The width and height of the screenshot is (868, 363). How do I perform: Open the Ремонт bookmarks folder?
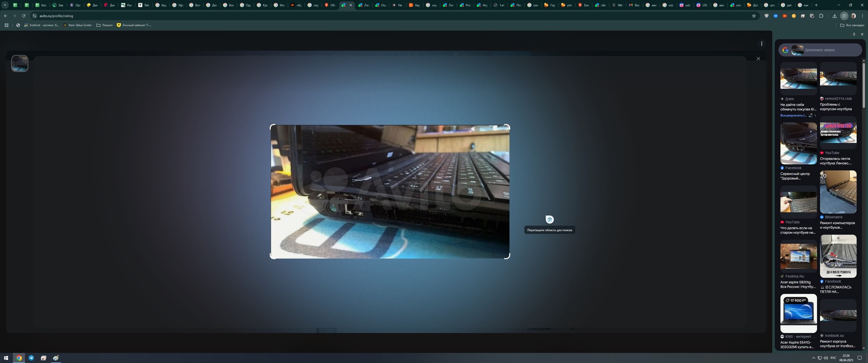click(x=104, y=25)
